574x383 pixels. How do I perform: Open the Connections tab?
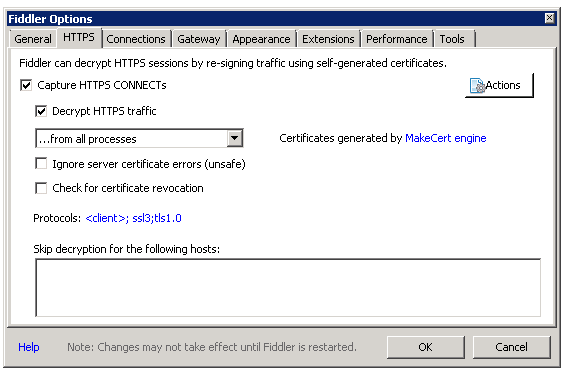pos(136,39)
